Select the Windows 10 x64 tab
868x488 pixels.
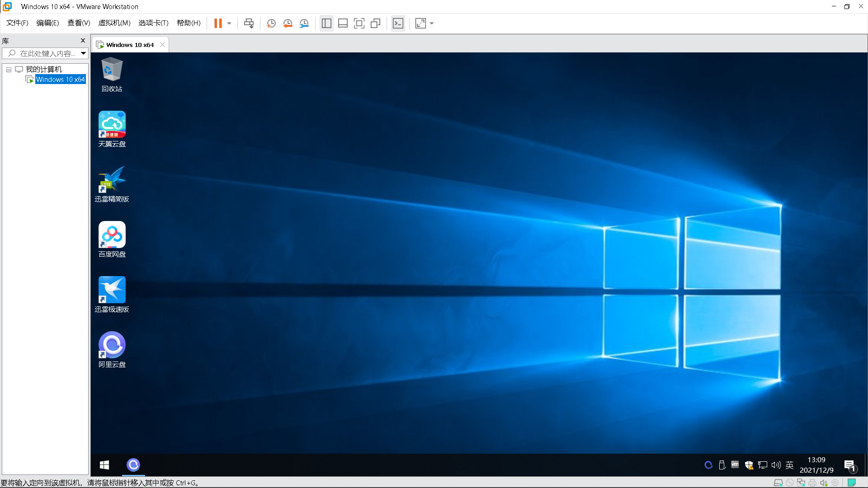(x=130, y=45)
